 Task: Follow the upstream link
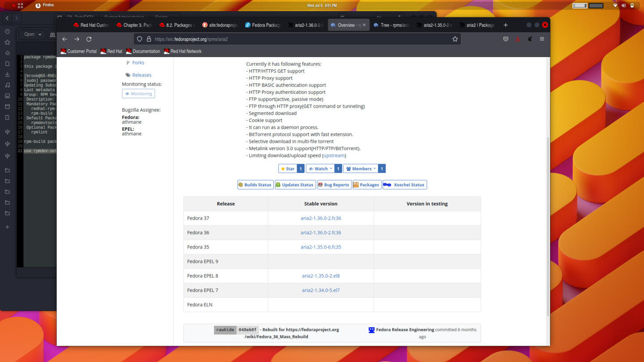tap(334, 156)
